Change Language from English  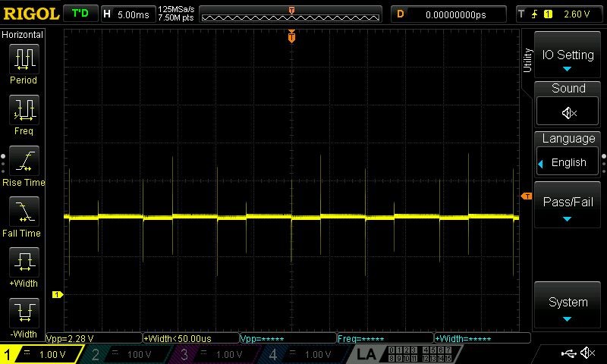click(568, 162)
